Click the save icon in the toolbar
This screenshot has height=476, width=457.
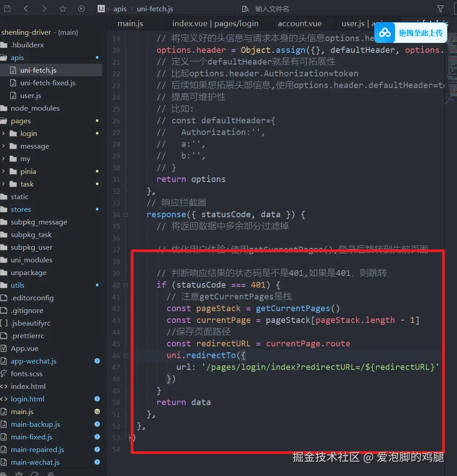7,9
